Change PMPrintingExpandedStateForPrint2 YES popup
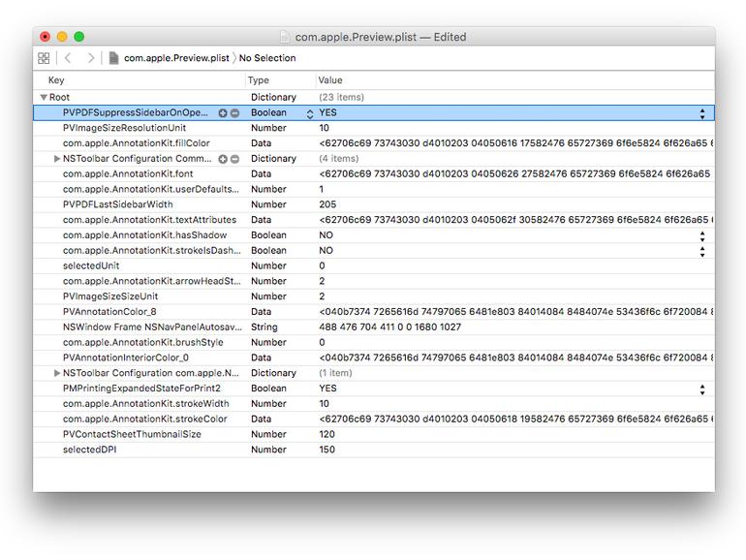This screenshot has width=746, height=560. (702, 389)
